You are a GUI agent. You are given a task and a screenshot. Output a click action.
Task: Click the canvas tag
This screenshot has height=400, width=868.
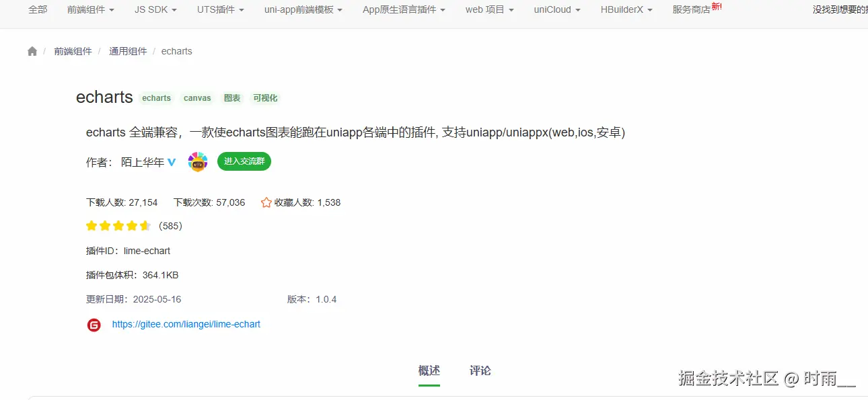197,98
